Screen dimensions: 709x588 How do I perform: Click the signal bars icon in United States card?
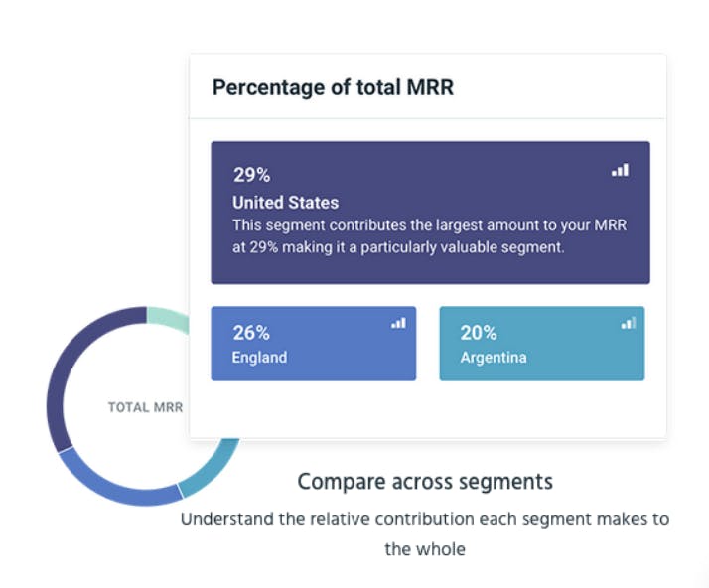(x=620, y=170)
